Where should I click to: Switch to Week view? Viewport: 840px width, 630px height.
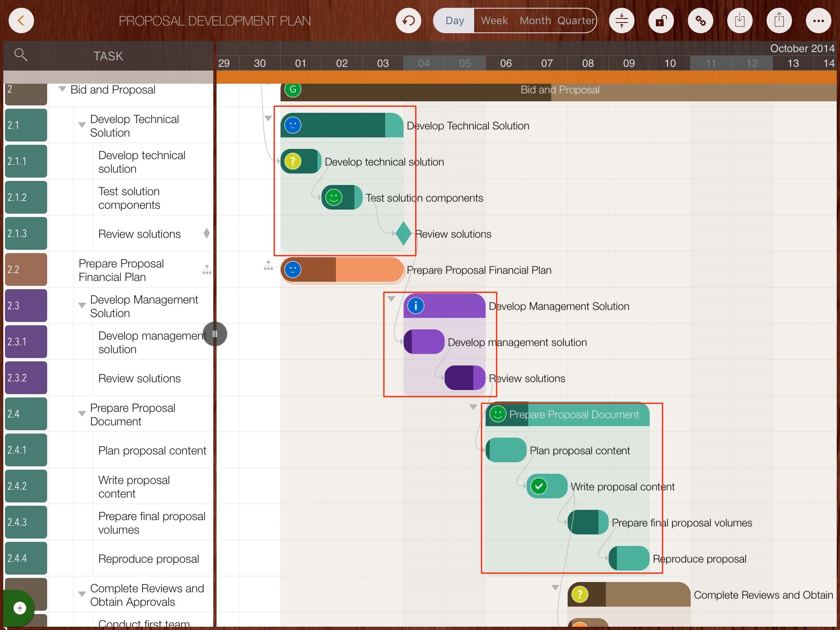494,20
